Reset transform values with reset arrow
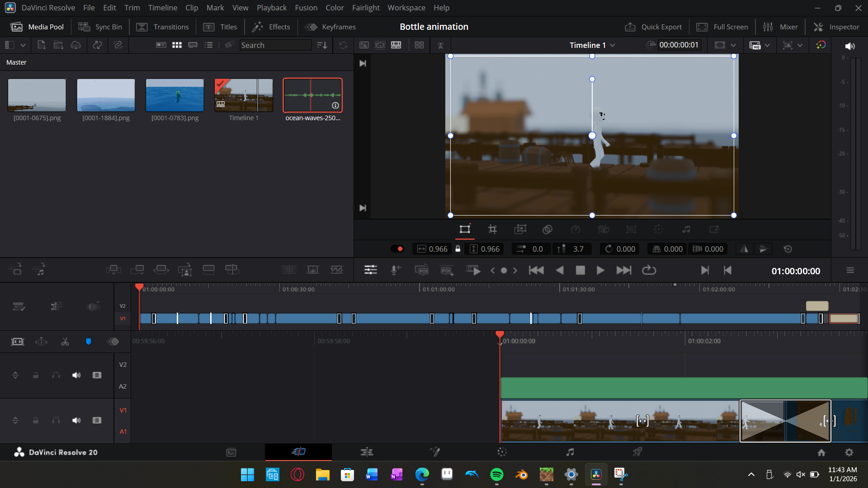The height and width of the screenshot is (488, 868). click(788, 249)
